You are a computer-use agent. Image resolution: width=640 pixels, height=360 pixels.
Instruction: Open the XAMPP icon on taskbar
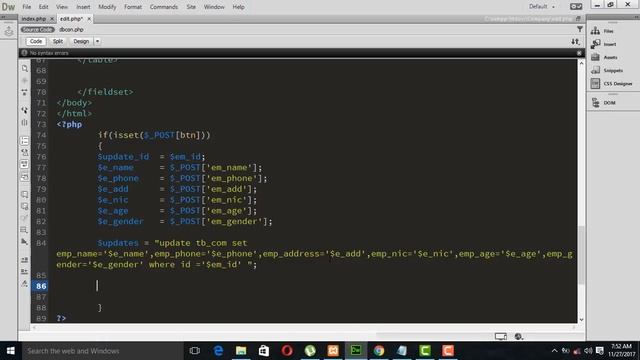coord(333,351)
